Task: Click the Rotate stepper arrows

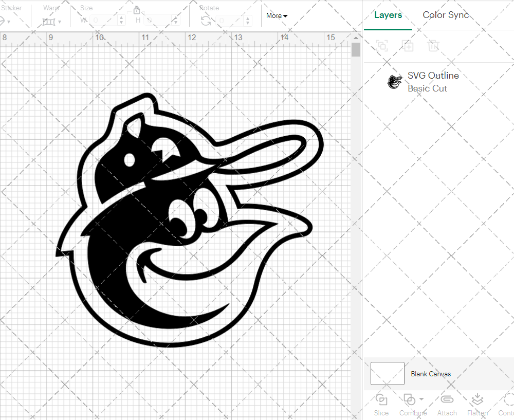Action: coord(250,21)
